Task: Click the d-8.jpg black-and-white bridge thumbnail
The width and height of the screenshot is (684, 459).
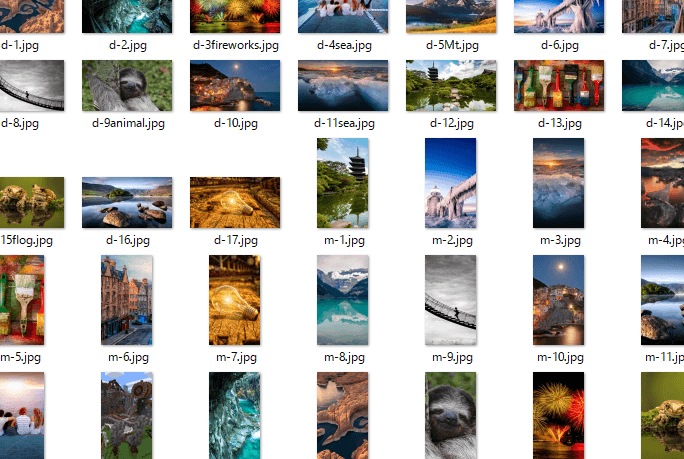Action: (30, 86)
